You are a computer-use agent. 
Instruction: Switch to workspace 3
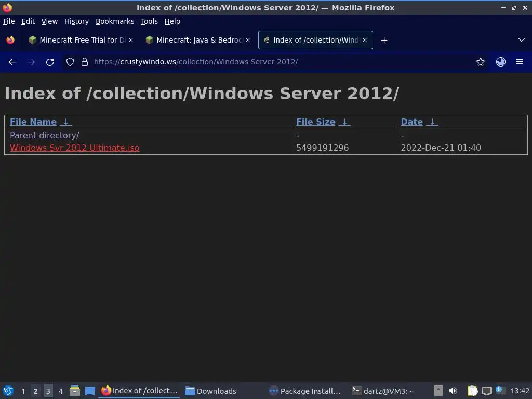pyautogui.click(x=48, y=391)
